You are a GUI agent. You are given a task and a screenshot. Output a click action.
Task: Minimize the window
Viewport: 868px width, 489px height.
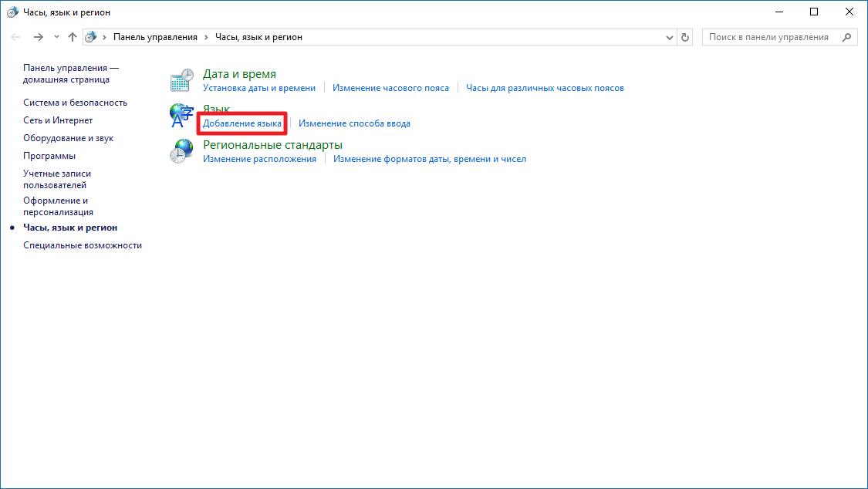[x=778, y=12]
